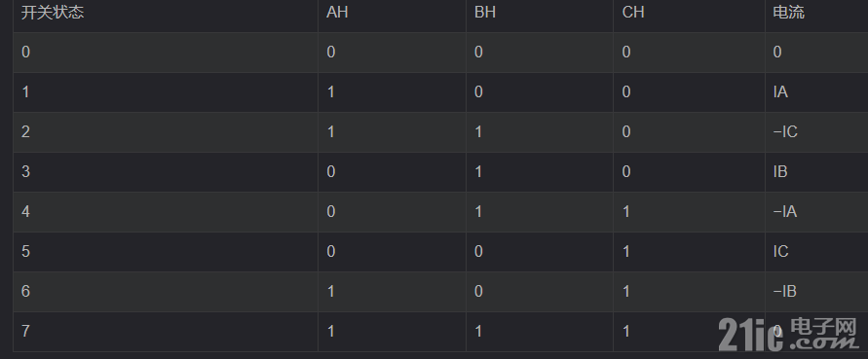This screenshot has width=868, height=359.
Task: Select the −IC current cell
Action: pyautogui.click(x=785, y=131)
